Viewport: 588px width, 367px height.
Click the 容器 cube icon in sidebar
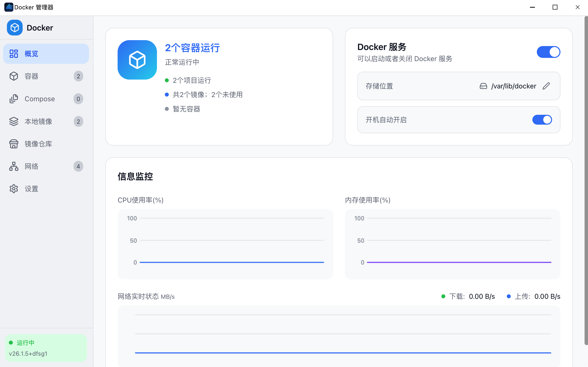point(14,76)
